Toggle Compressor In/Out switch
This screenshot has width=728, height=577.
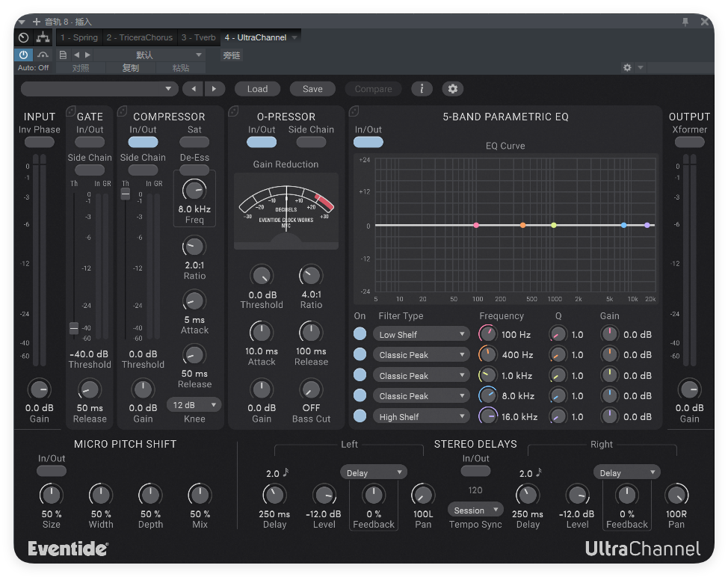click(x=143, y=142)
